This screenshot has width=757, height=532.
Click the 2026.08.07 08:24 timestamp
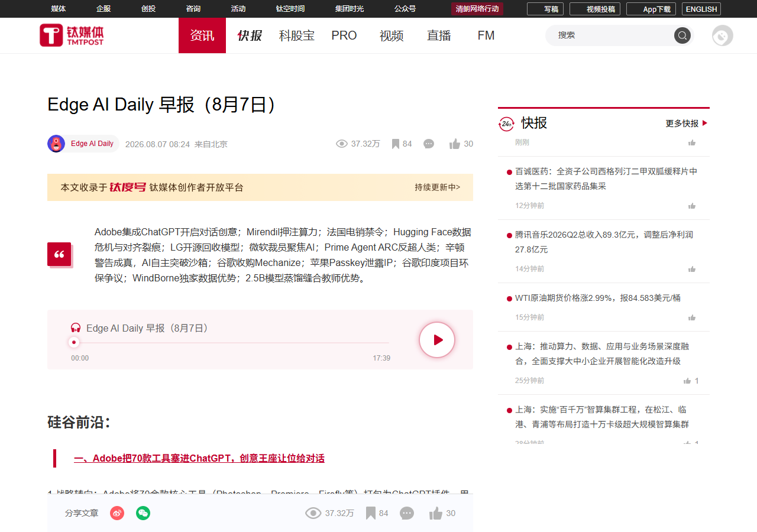click(157, 144)
